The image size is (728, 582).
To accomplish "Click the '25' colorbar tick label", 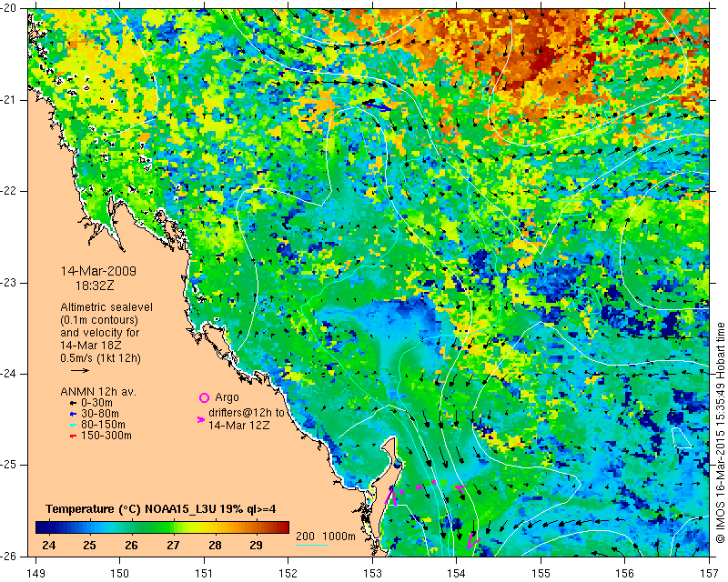I will point(89,545).
